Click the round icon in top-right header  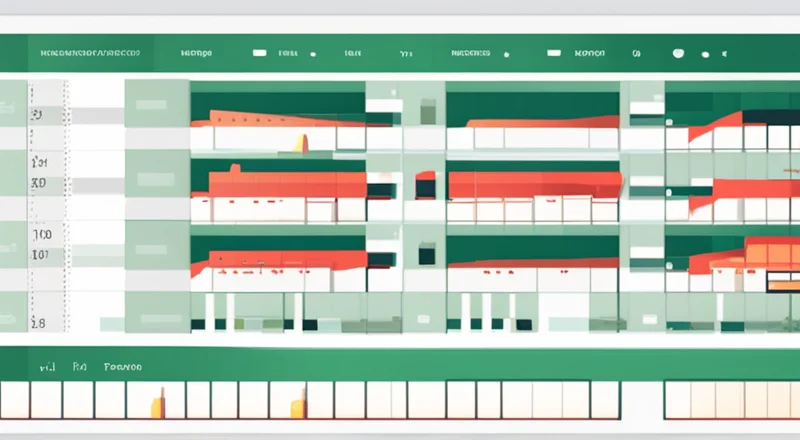(679, 51)
